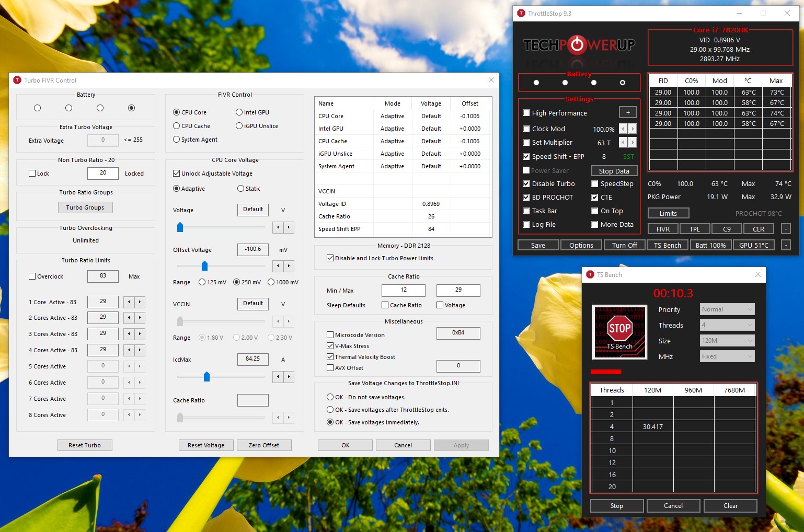Image resolution: width=804 pixels, height=532 pixels.
Task: Open the Size dropdown showing 120M
Action: pyautogui.click(x=727, y=341)
